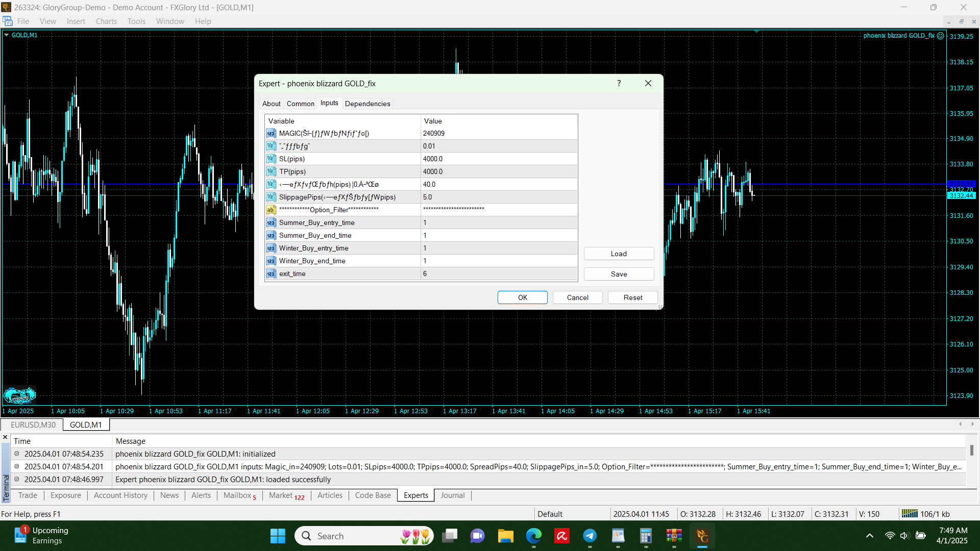Screen dimensions: 980x551
Task: Open Microsoft Edge from the taskbar
Action: (x=534, y=536)
